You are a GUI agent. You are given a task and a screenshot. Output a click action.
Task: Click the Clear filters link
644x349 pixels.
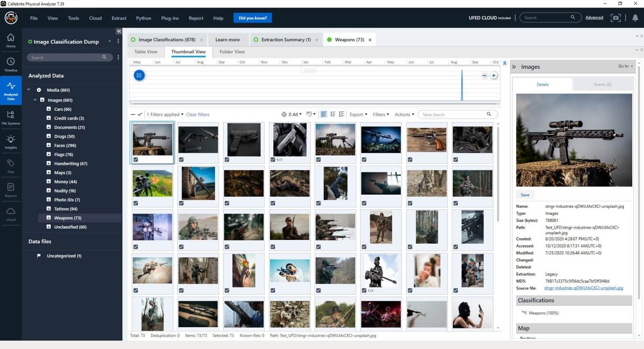pyautogui.click(x=197, y=114)
